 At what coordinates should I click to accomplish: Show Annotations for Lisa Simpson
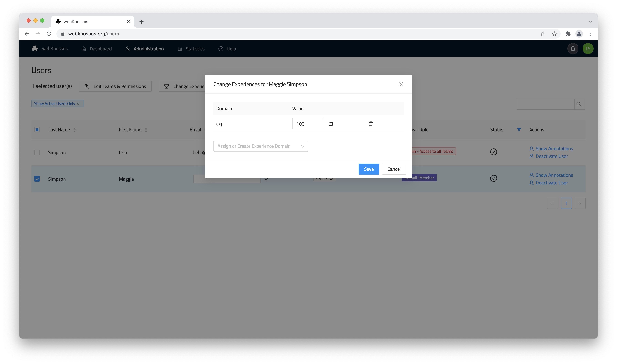[551, 149]
